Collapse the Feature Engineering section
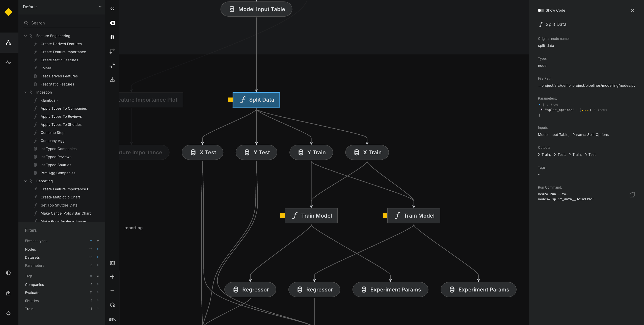Viewport: 644px width, 325px height. pos(25,36)
